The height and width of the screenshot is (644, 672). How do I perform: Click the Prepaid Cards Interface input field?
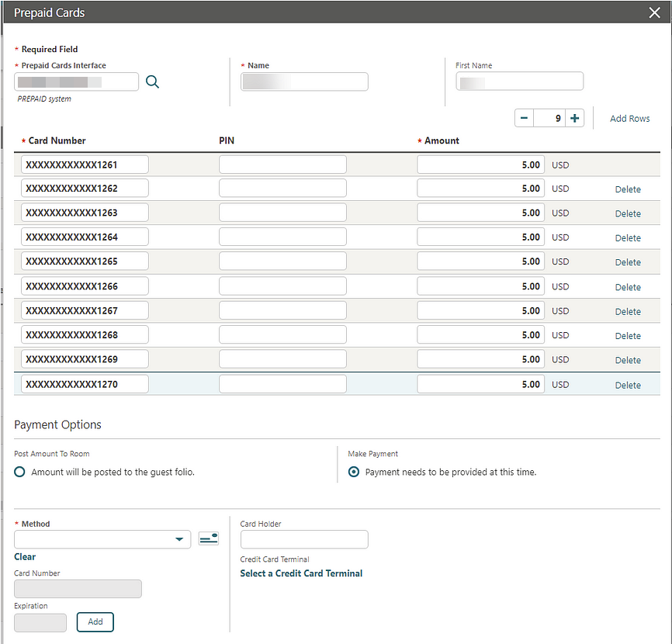76,81
